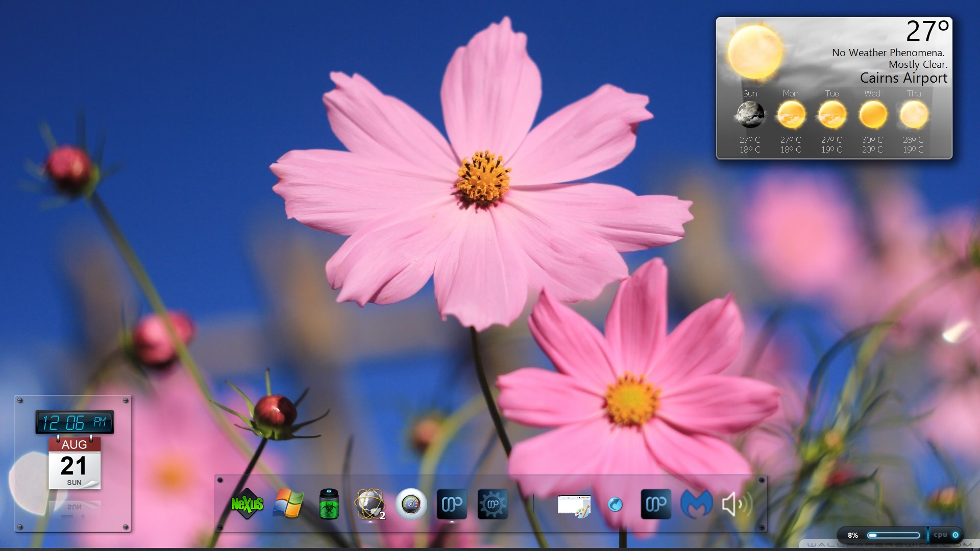Click the Cairns Airport location label
Image resolution: width=980 pixels, height=551 pixels.
903,78
